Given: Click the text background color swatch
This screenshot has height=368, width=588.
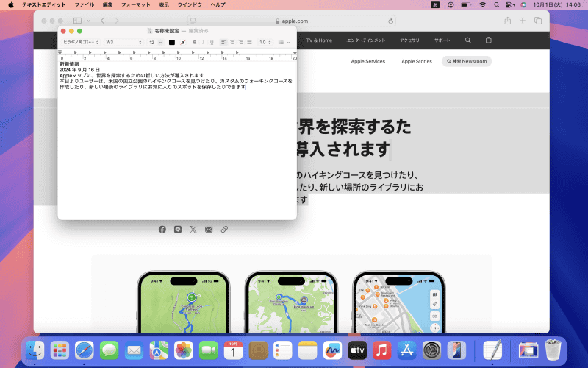Looking at the screenshot, I should click(x=182, y=43).
